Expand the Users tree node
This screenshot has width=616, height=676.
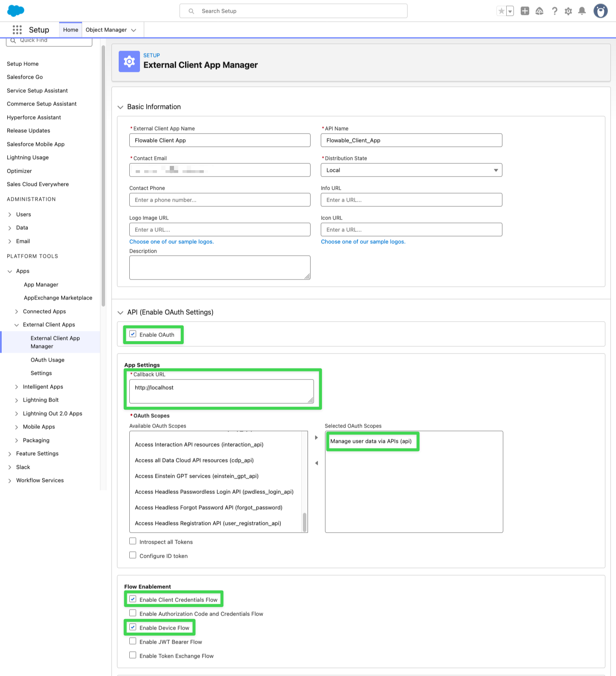10,214
